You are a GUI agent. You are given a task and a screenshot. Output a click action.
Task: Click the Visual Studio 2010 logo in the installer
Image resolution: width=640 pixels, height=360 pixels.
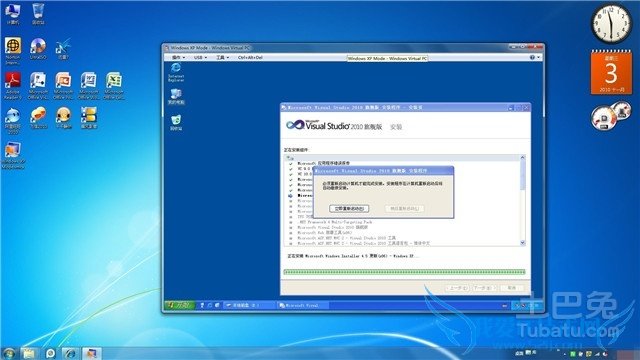click(x=334, y=125)
